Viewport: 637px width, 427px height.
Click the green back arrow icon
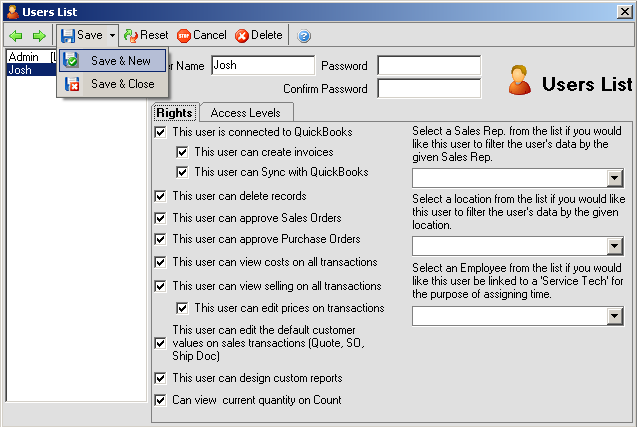(x=16, y=35)
